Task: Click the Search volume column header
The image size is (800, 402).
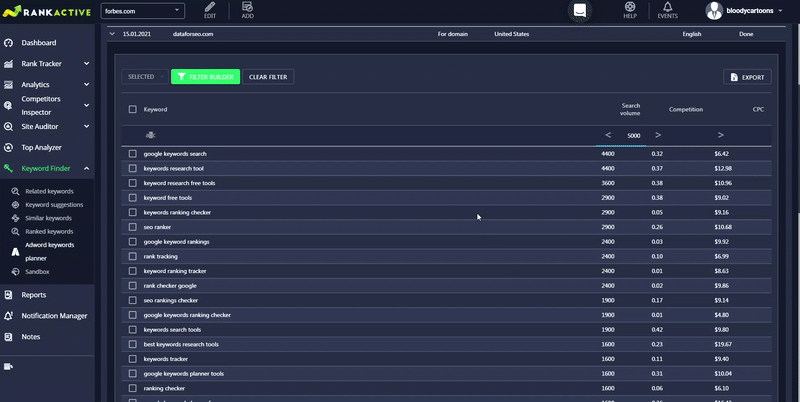Action: click(630, 109)
